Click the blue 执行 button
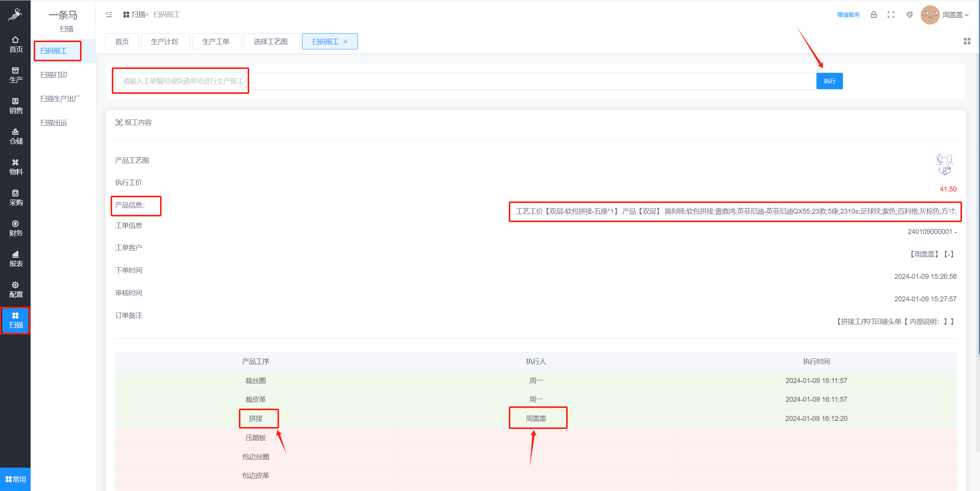Viewport: 980px width, 491px height. coord(829,81)
